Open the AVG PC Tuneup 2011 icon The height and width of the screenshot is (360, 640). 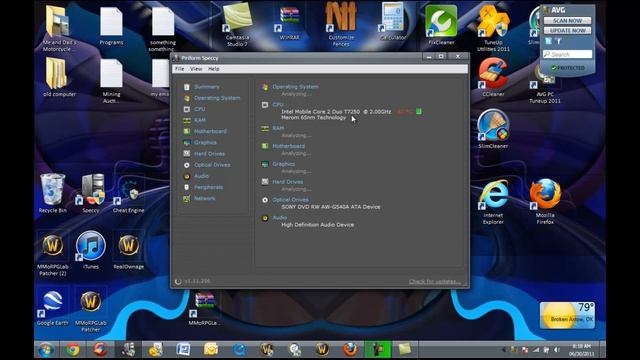[x=545, y=82]
